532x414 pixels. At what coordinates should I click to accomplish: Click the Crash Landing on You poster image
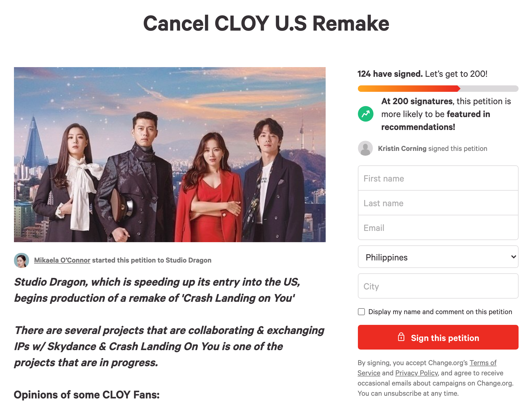(x=170, y=155)
